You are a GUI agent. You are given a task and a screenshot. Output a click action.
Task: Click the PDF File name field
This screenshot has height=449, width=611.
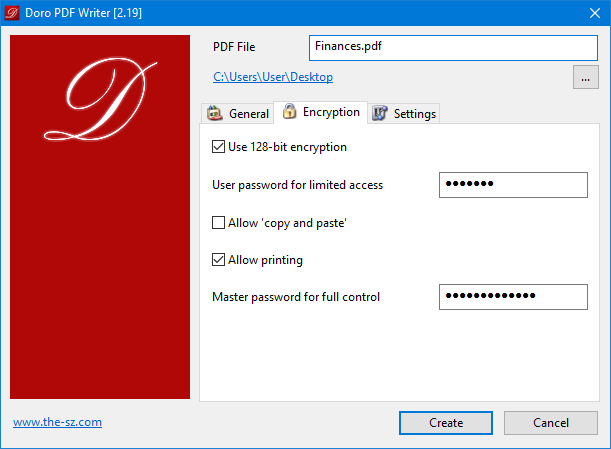[x=453, y=48]
